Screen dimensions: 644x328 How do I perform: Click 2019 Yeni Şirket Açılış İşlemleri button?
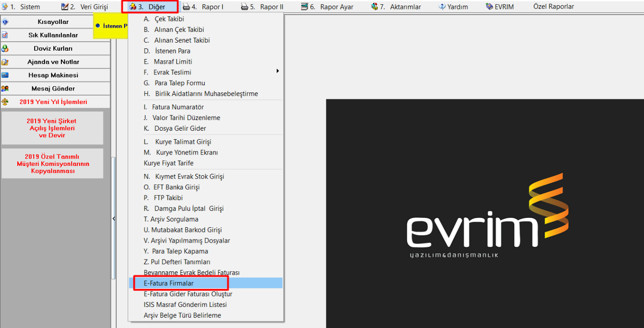coord(52,128)
